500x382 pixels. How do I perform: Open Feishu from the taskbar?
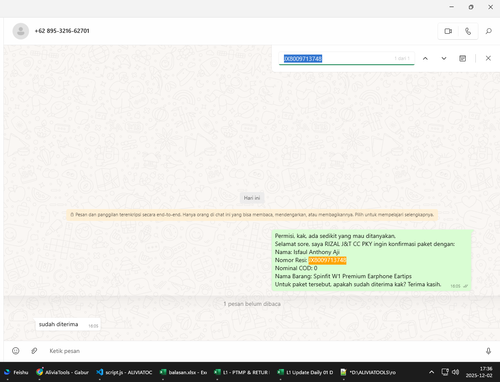tap(16, 372)
